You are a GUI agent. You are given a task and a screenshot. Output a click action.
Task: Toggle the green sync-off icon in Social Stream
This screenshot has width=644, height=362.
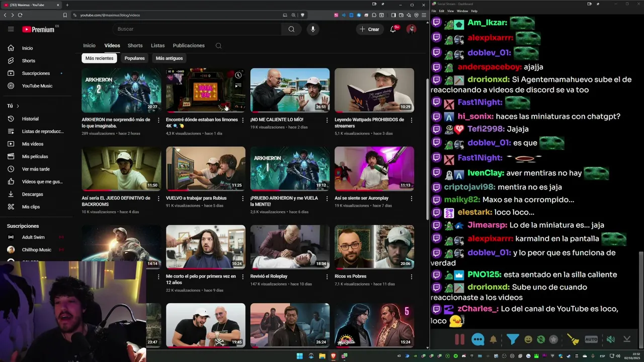(541, 339)
